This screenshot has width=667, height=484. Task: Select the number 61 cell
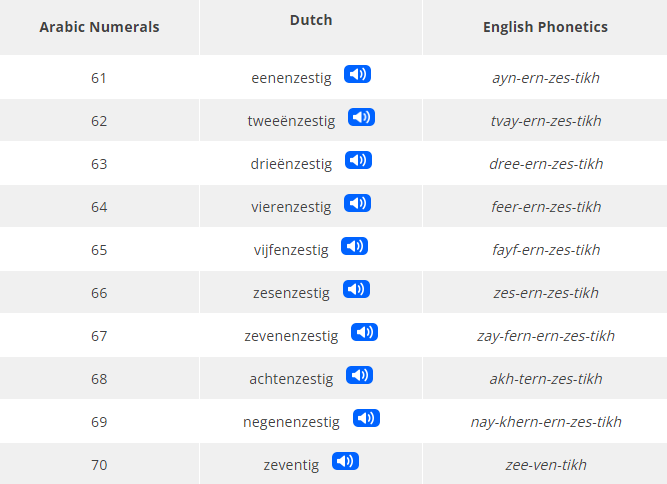click(99, 78)
